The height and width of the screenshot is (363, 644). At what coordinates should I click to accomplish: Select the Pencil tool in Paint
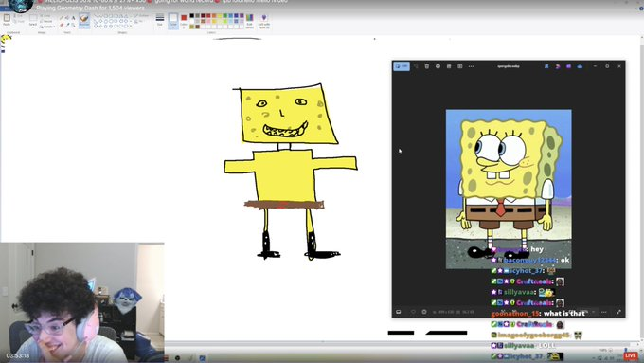point(62,18)
